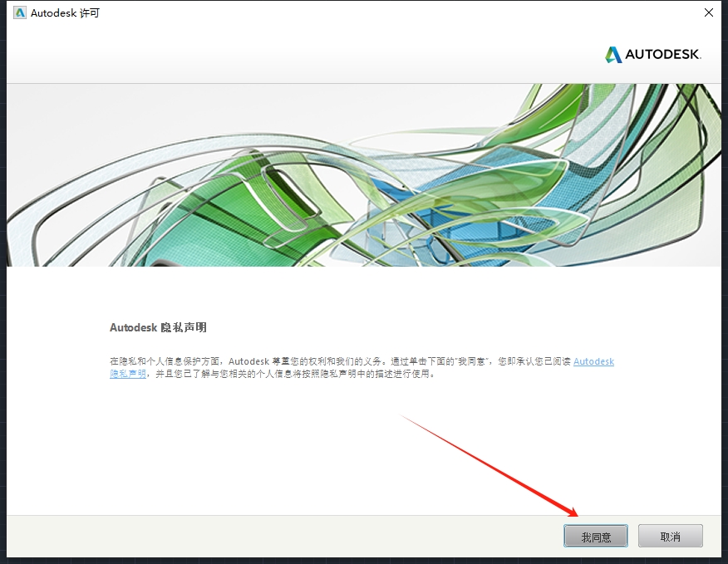Follow the underlined 隐私声明 link on second line

pos(128,374)
